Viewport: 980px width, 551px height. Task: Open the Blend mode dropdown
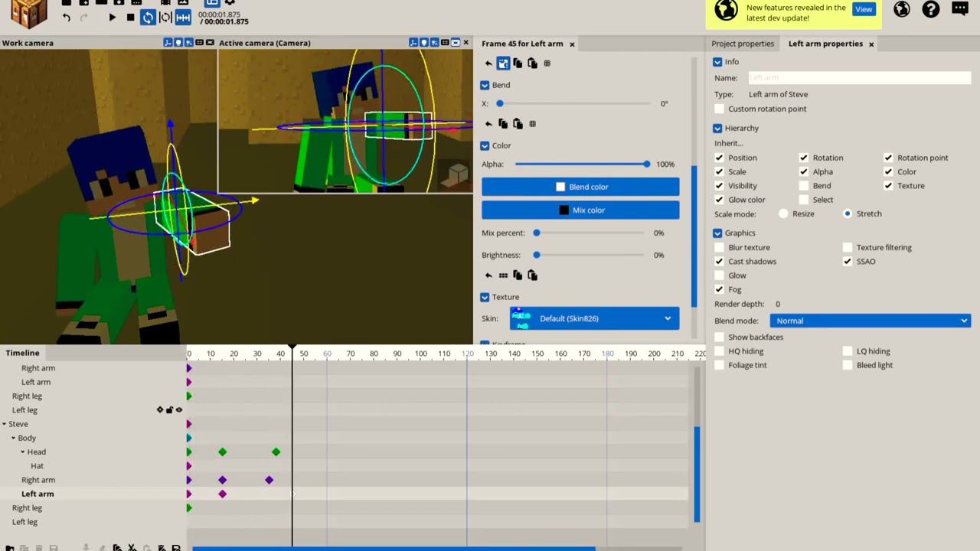[x=870, y=321]
